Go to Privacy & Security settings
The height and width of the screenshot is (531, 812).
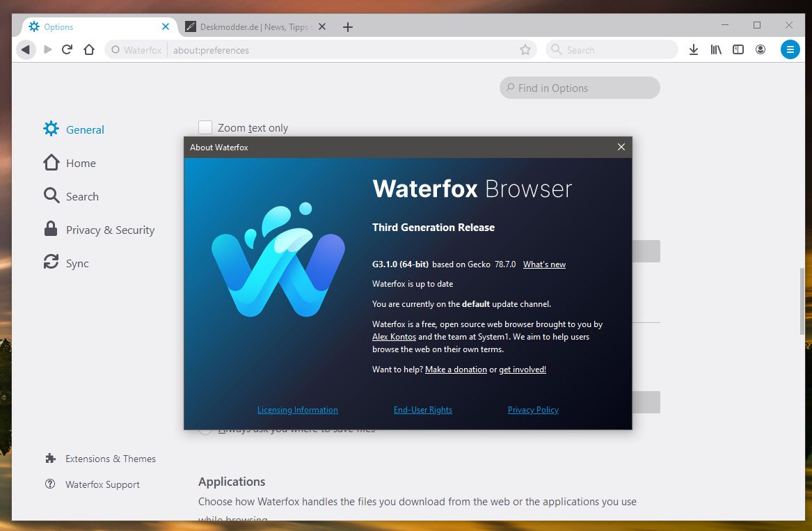pyautogui.click(x=99, y=230)
